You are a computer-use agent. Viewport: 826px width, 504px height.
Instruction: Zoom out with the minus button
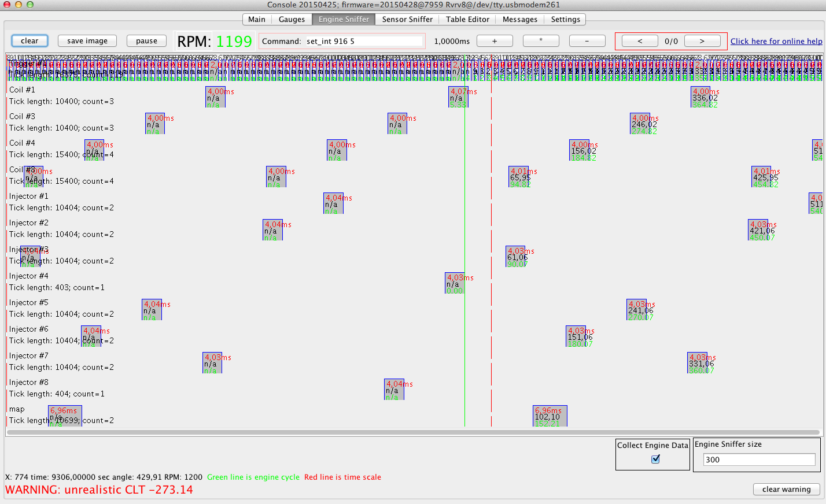tap(587, 41)
